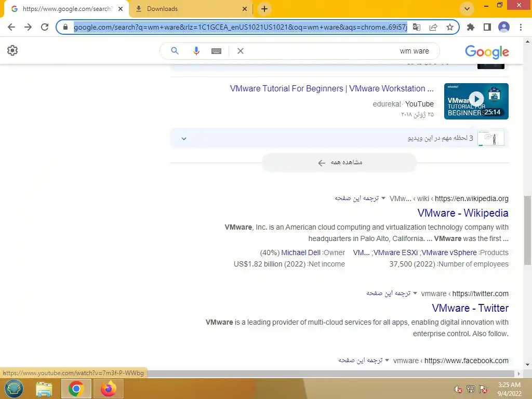Image resolution: width=532 pixels, height=399 pixels.
Task: Select the Google search results tab
Action: click(x=67, y=9)
